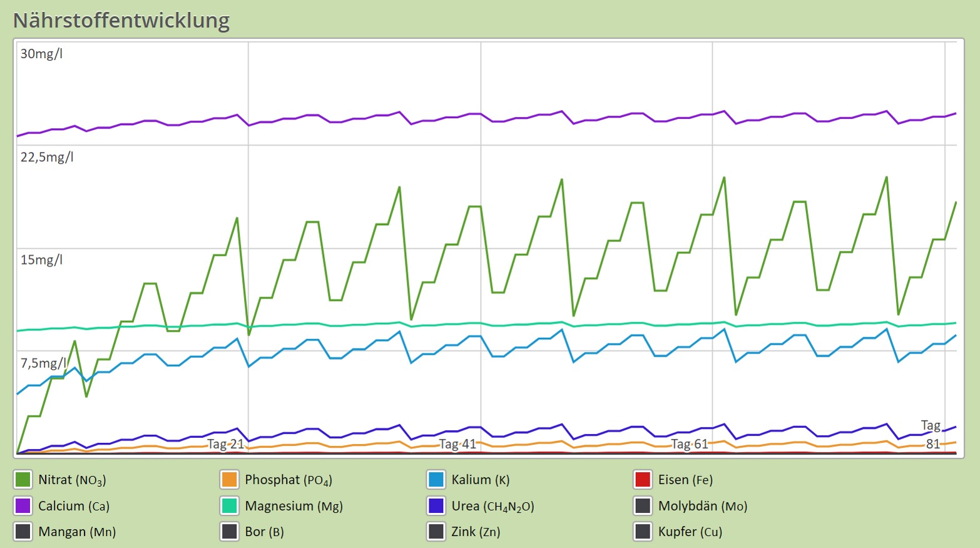Click the blue Kalium (K) legend box

pyautogui.click(x=436, y=480)
